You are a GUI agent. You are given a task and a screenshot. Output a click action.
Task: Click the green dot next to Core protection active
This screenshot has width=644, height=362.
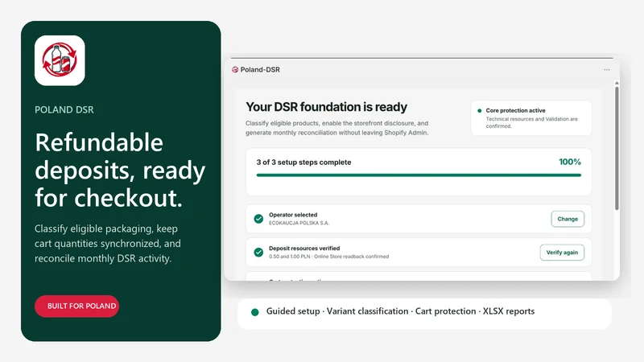(479, 110)
